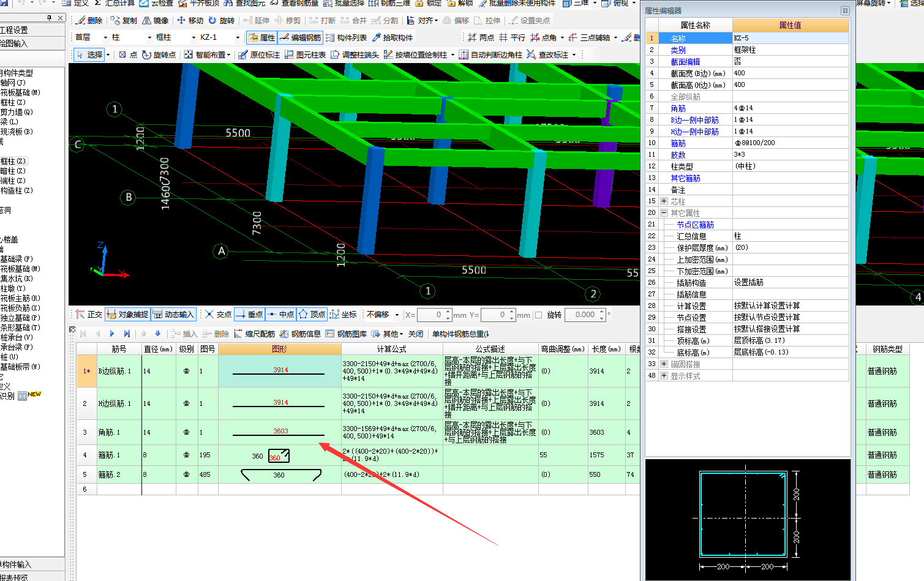Viewport: 924px width, 581px height.
Task: Click 自动判断边角柱 auto-detect tool
Action: [490, 54]
